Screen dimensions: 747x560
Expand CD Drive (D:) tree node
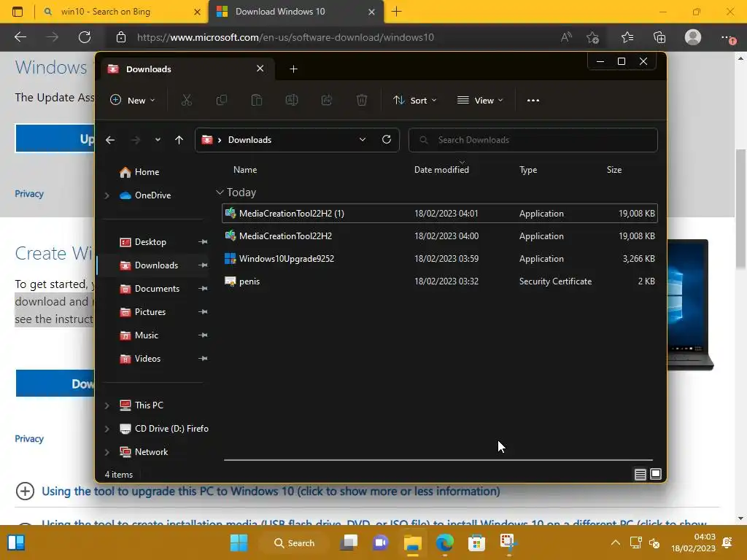click(107, 429)
